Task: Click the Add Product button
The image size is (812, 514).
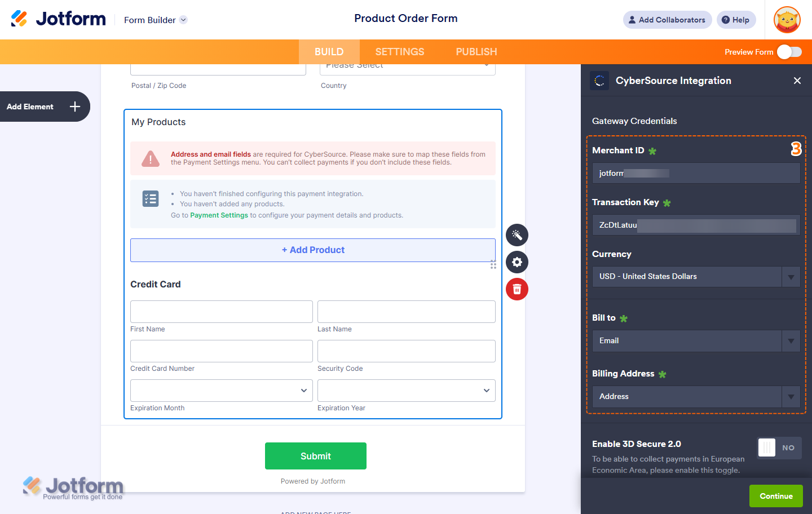Action: [313, 250]
